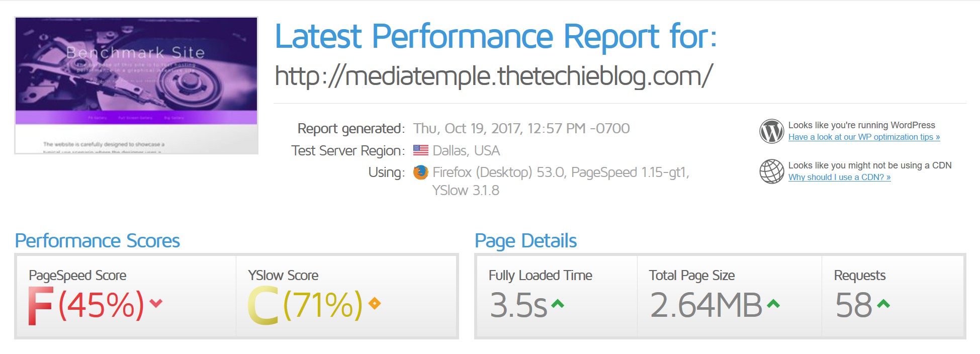Click the Requests count 58

pyautogui.click(x=853, y=305)
